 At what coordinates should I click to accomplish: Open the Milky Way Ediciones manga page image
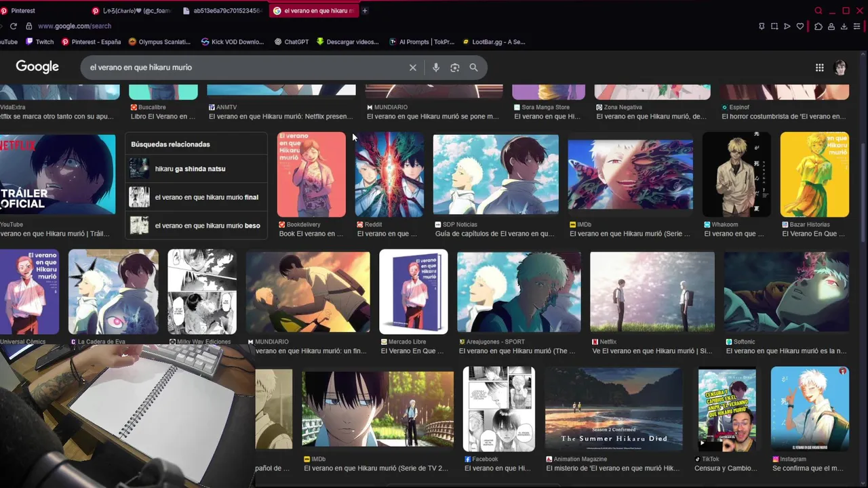pyautogui.click(x=202, y=291)
